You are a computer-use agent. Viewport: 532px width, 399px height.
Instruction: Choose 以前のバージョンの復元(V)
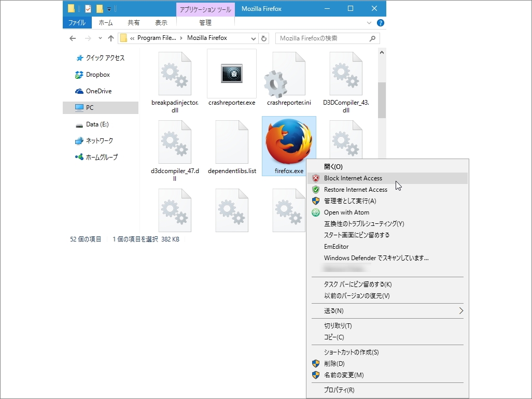387,296
